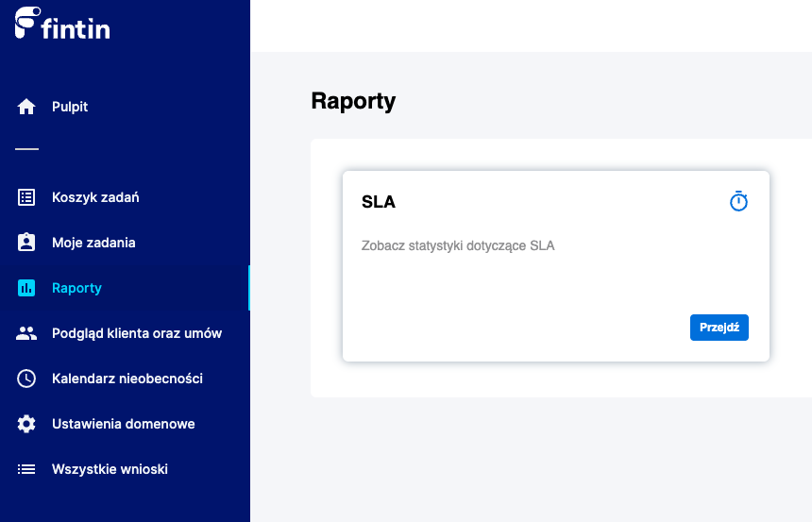The height and width of the screenshot is (522, 812).
Task: Go to Koszyk zadań in sidebar
Action: (x=95, y=197)
